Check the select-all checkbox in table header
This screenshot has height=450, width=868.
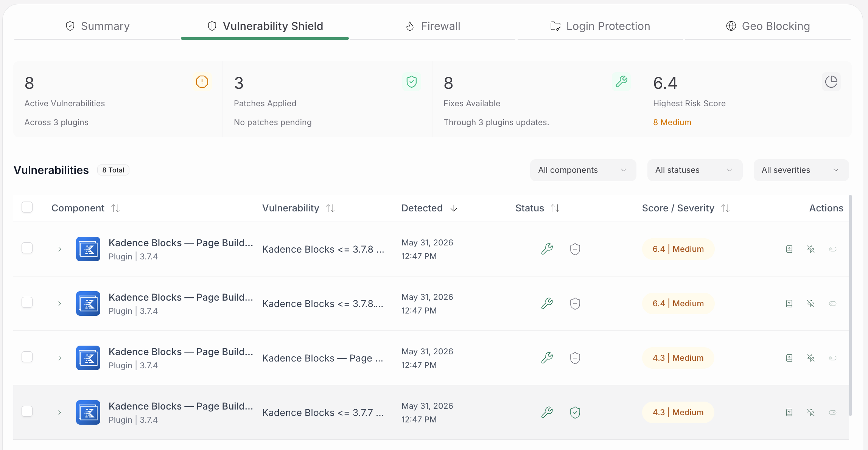pyautogui.click(x=27, y=207)
